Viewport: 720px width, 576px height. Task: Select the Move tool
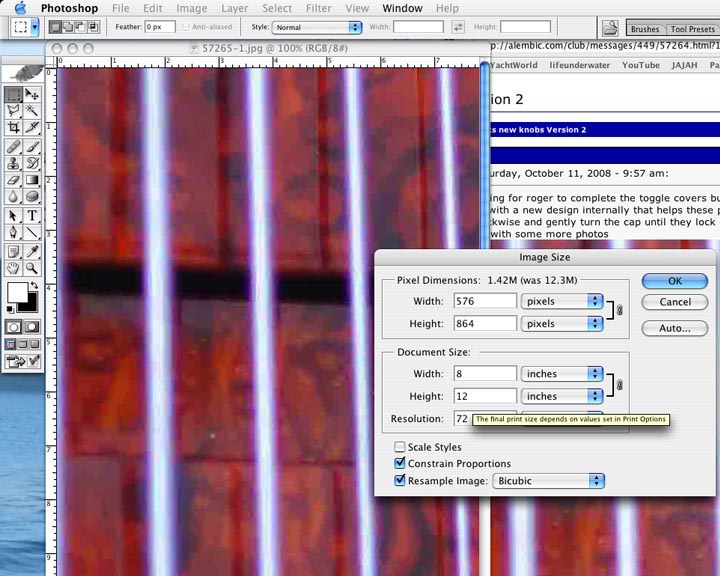coord(33,94)
